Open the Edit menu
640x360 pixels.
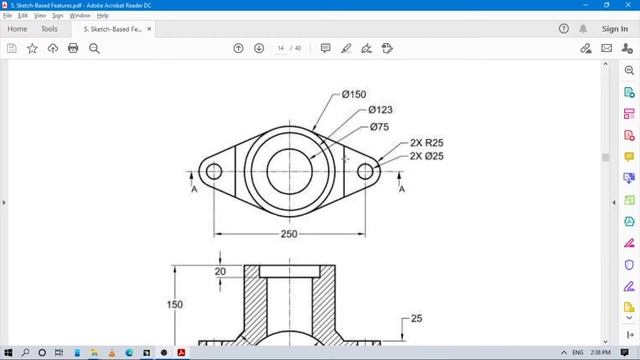[x=23, y=16]
